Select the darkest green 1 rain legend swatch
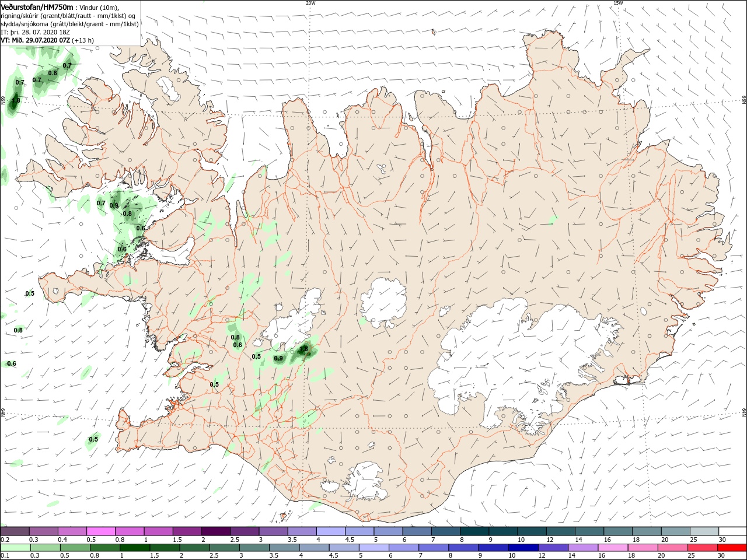Image resolution: width=747 pixels, height=560 pixels. pos(134,548)
